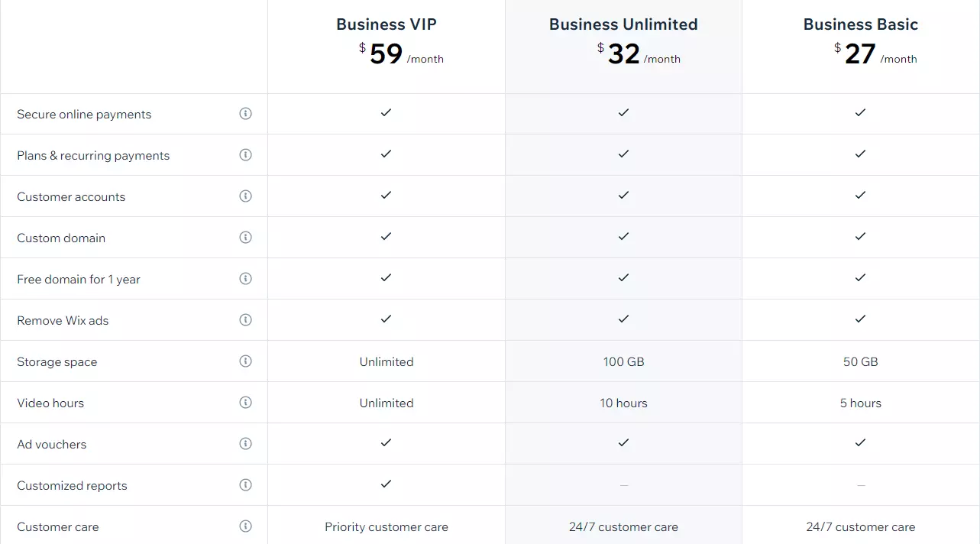980x544 pixels.
Task: Click the Ad vouchers info icon
Action: [245, 444]
